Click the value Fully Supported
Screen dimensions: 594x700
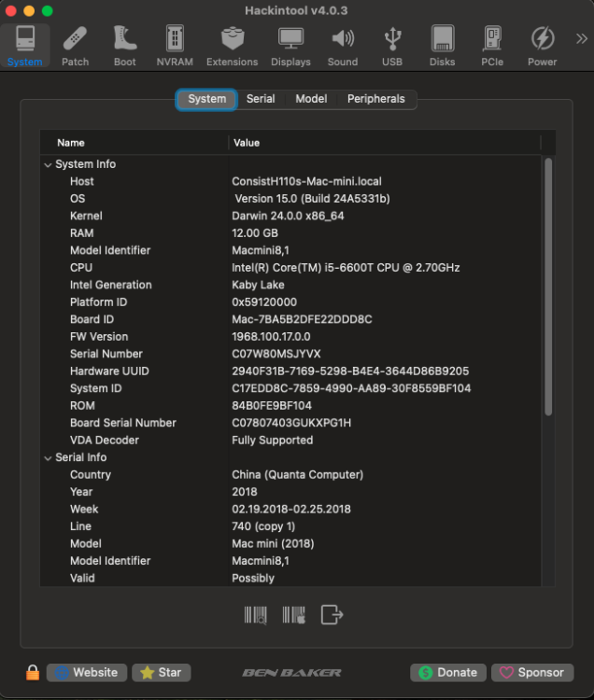(273, 441)
